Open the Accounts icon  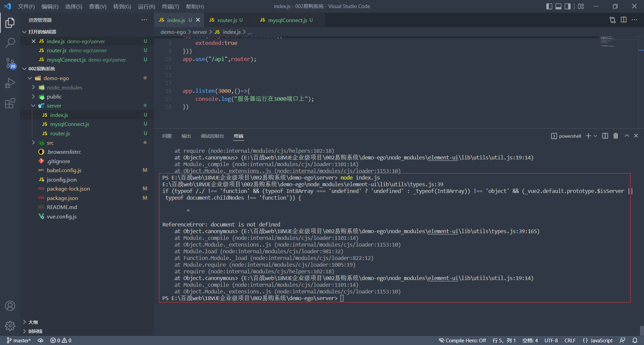[x=10, y=306]
